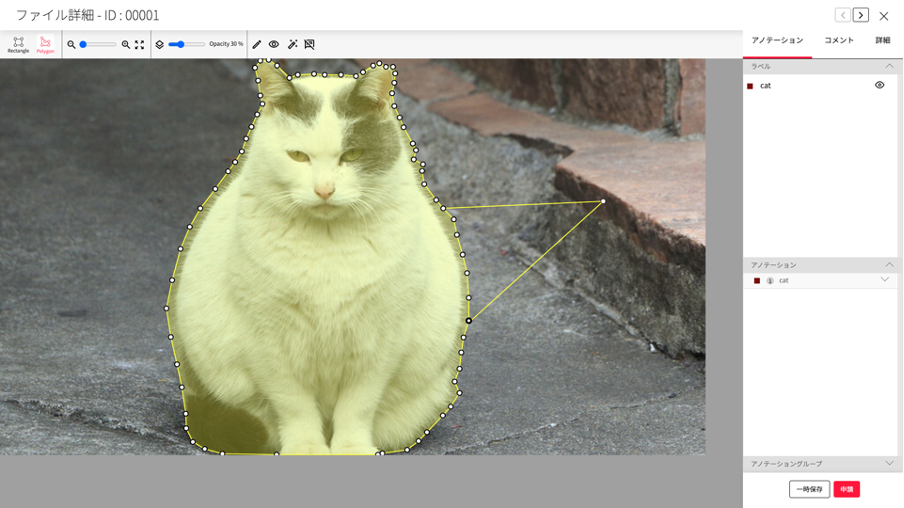Click the fit-to-screen expand icon
The image size is (904, 508).
[x=140, y=45]
